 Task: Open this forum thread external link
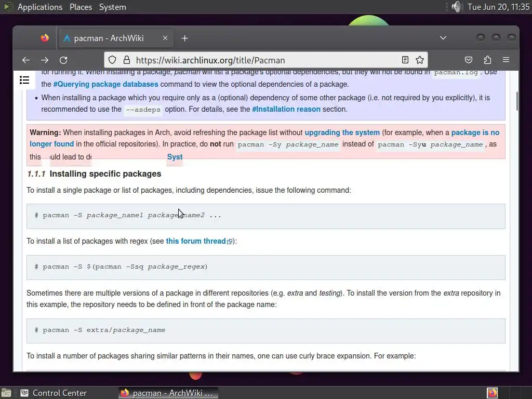tap(199, 241)
